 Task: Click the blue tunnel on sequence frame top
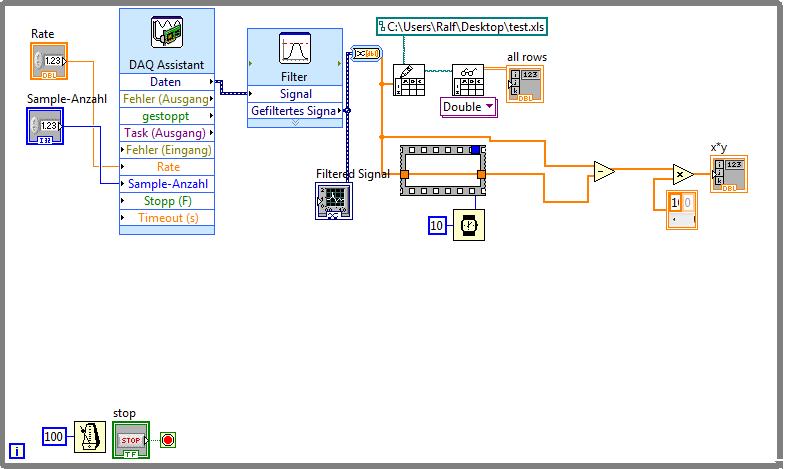tap(476, 150)
